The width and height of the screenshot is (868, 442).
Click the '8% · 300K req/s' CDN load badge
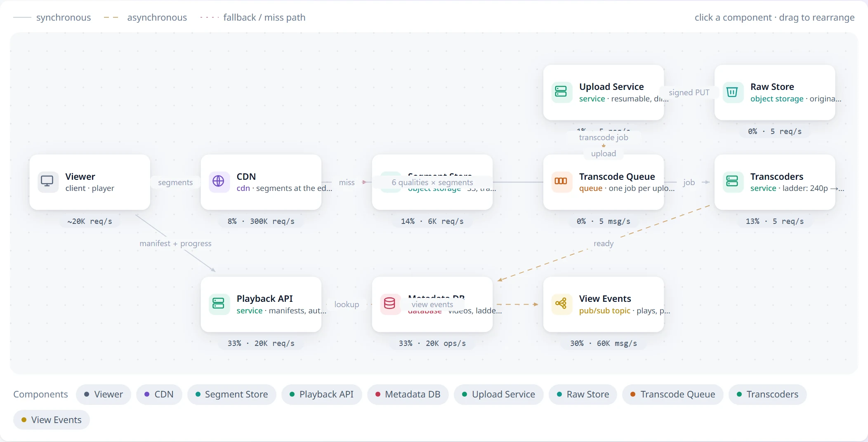pyautogui.click(x=261, y=221)
